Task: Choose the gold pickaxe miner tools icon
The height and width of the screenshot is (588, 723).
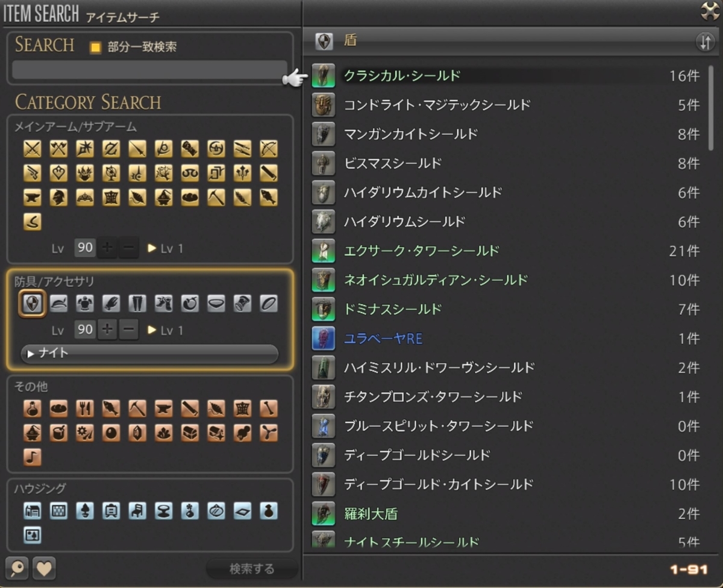Action: [216, 197]
